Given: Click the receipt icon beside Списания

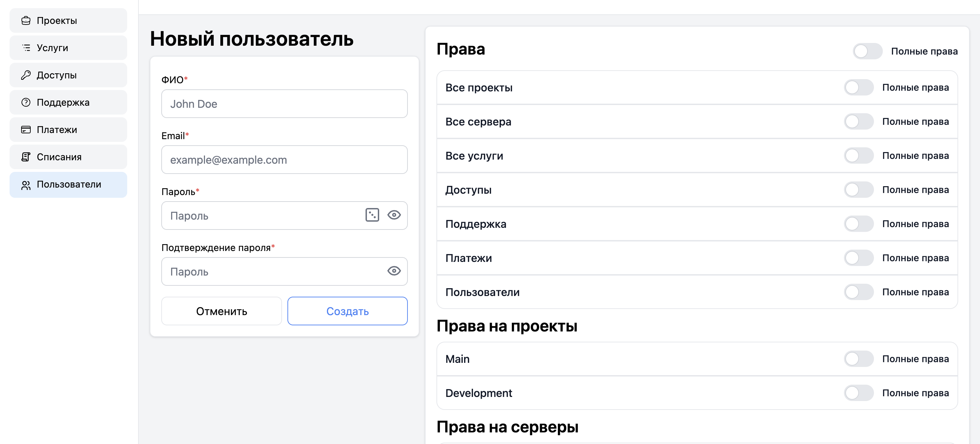Looking at the screenshot, I should pyautogui.click(x=26, y=157).
